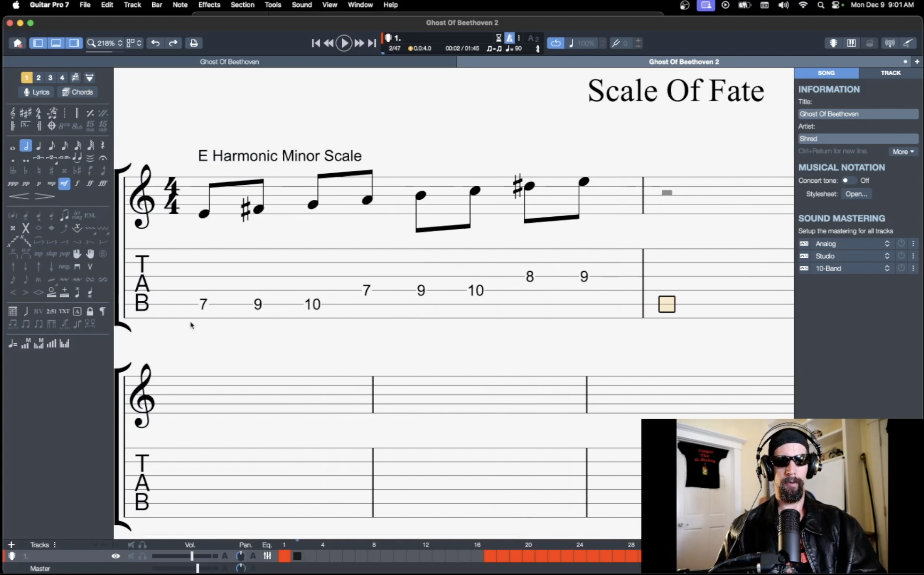
Task: Select the quarter note duration
Action: pos(38,146)
